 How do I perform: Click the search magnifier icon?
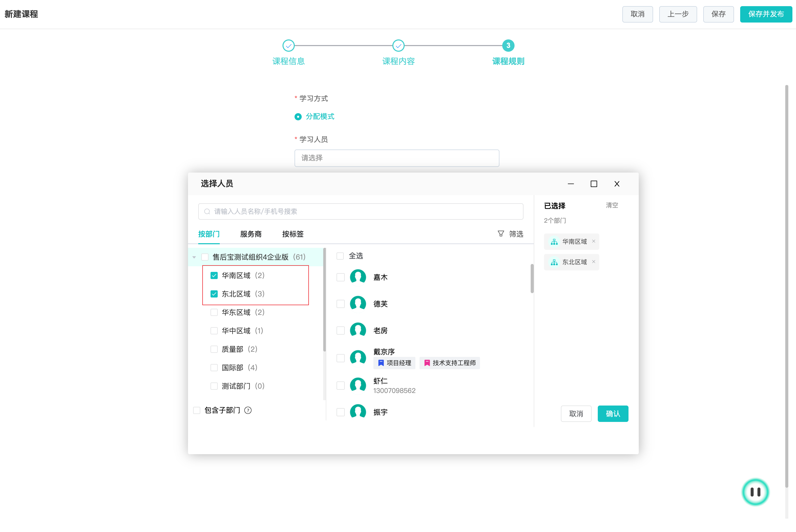pos(207,211)
